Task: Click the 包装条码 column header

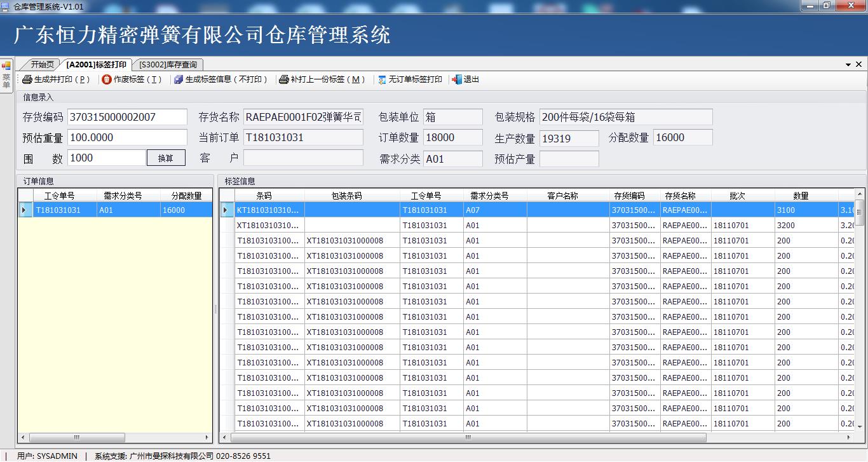Action: 352,196
